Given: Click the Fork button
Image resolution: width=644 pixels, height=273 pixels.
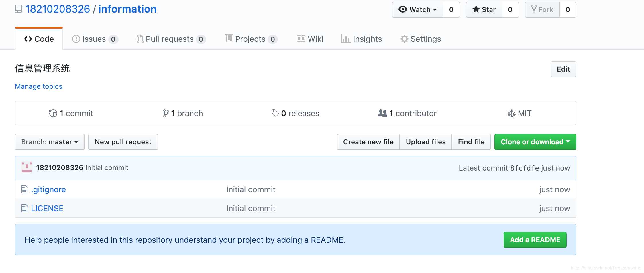Looking at the screenshot, I should coord(542,10).
